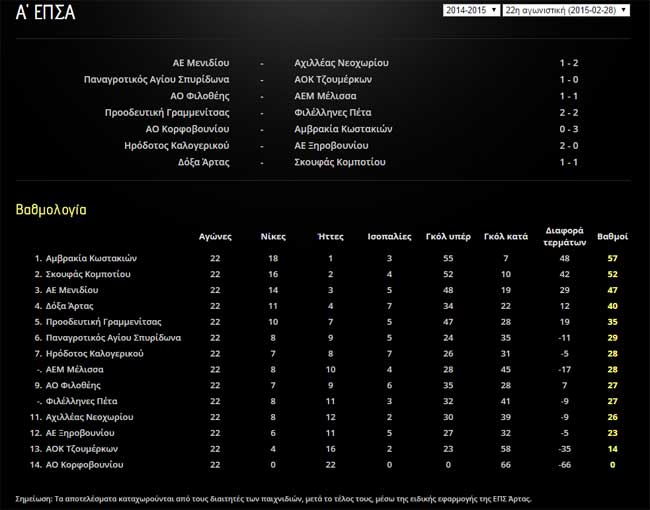Select the Γκόλ κατά column header
This screenshot has width=650, height=510.
[505, 237]
